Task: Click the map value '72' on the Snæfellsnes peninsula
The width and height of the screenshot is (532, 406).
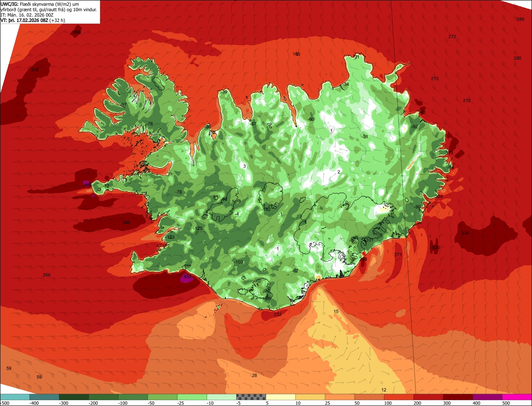Action: [106, 186]
